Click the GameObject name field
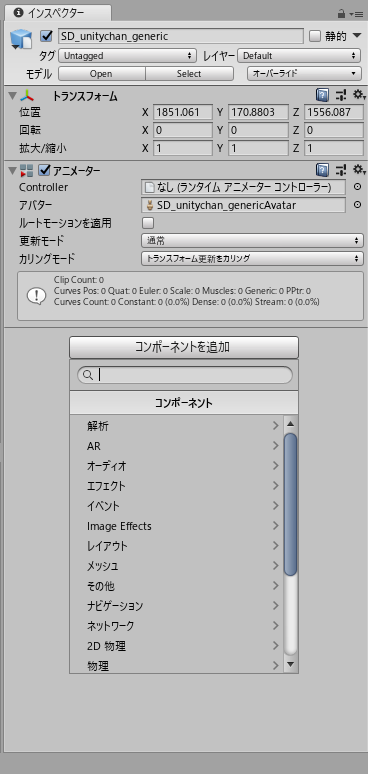368x774 pixels. tap(181, 36)
